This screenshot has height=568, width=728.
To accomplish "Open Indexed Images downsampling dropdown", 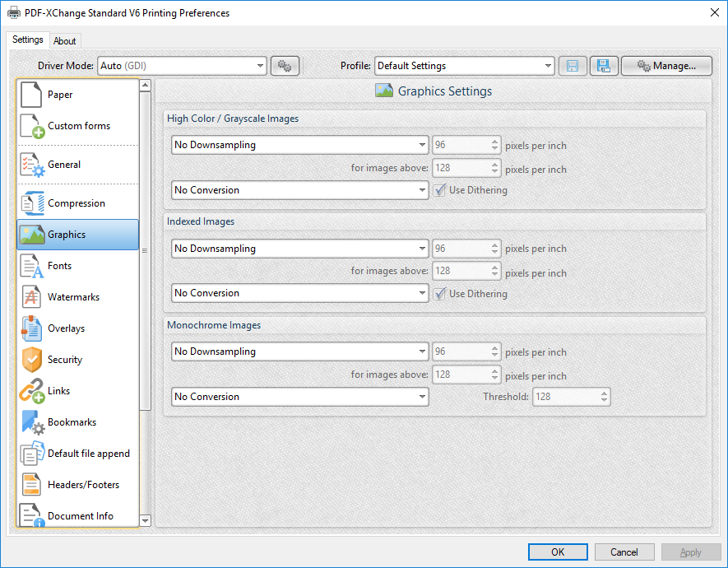I will coord(300,249).
